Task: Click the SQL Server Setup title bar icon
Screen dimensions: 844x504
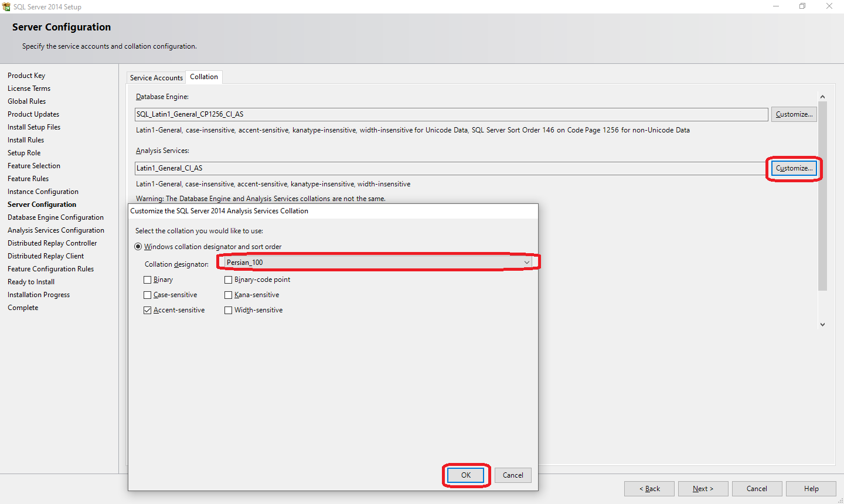Action: click(6, 6)
